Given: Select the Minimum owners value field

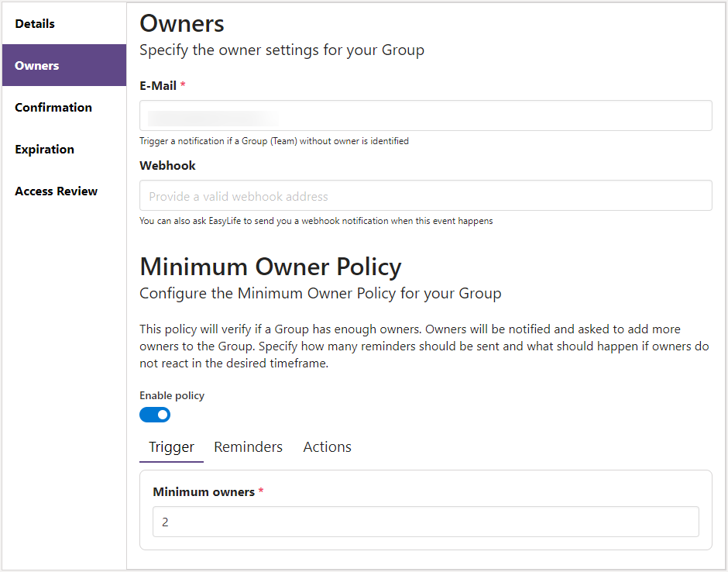Looking at the screenshot, I should pos(425,522).
